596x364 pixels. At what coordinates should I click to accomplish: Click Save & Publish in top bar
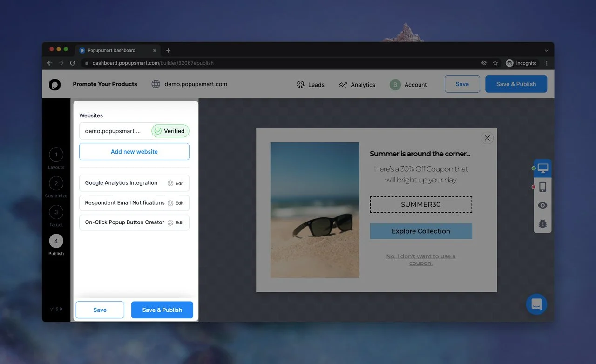click(x=516, y=84)
